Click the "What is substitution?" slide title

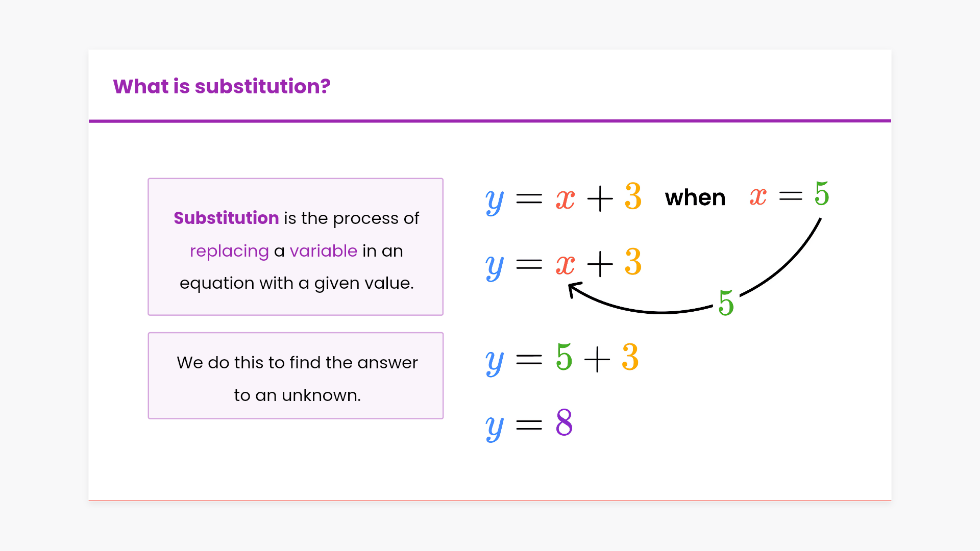pos(222,87)
